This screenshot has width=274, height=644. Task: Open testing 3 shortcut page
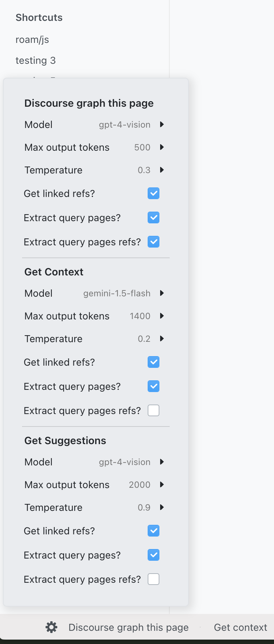36,61
